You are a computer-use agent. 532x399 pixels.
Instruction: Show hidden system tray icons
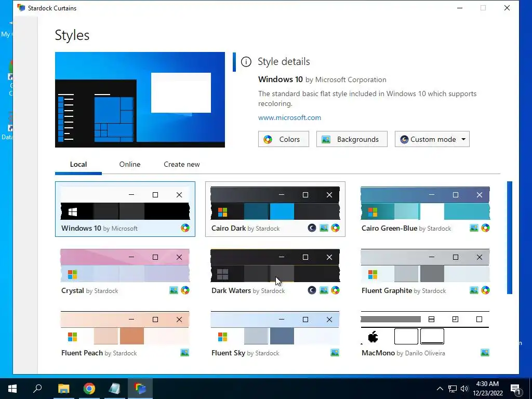(x=440, y=389)
